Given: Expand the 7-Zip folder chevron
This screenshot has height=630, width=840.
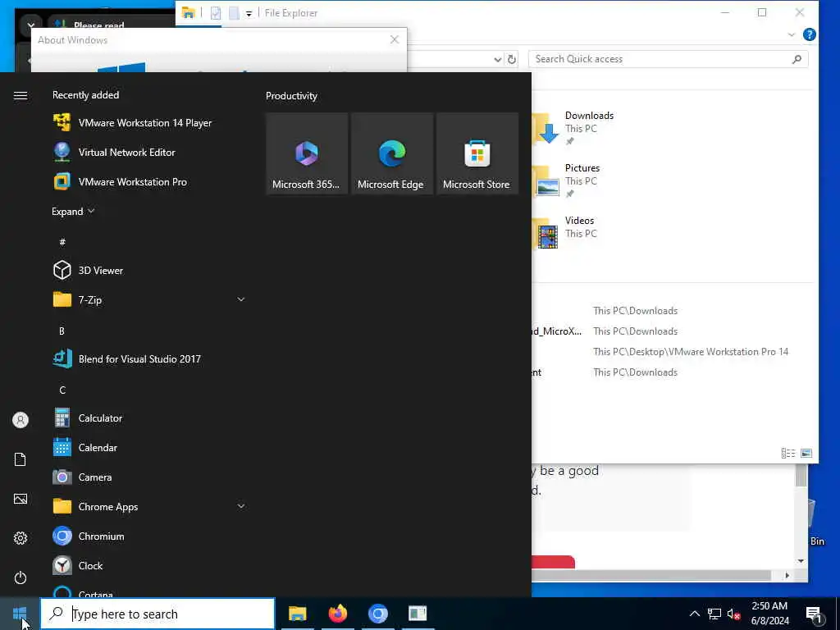Looking at the screenshot, I should coord(241,299).
